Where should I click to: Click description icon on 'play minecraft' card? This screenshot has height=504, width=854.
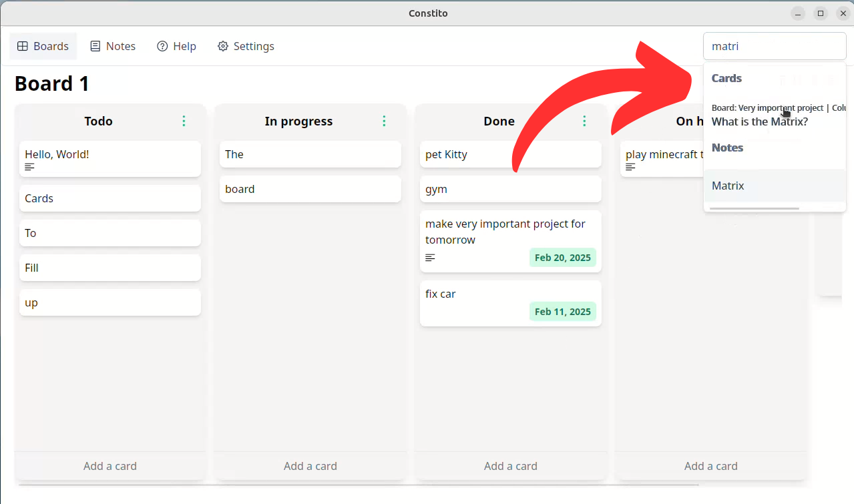point(630,167)
